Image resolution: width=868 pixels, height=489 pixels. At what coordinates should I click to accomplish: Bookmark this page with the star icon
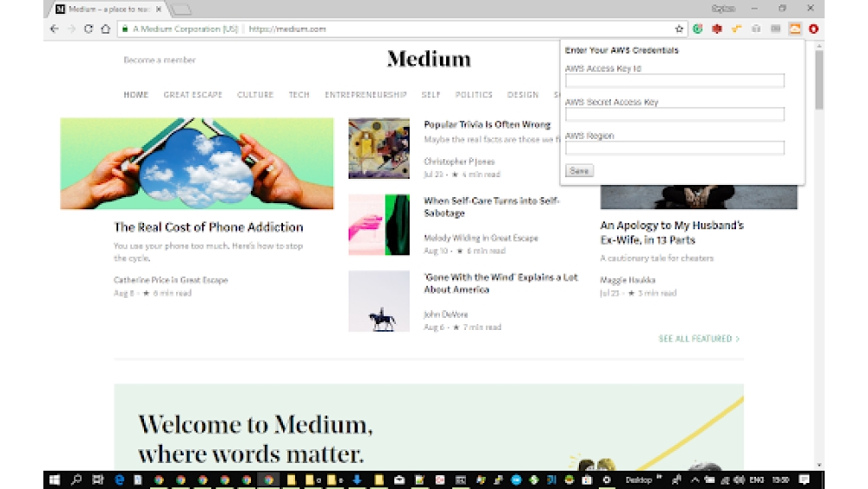pyautogui.click(x=680, y=29)
